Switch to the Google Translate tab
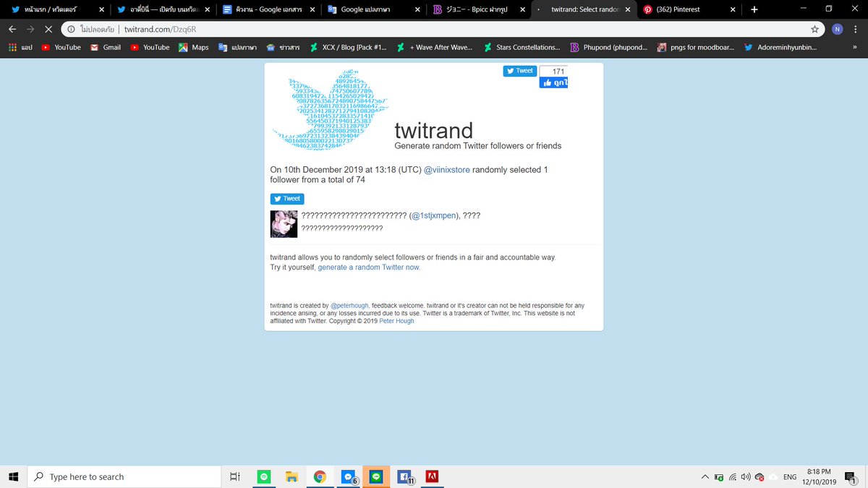Screen dimensions: 868x488 click(x=374, y=9)
